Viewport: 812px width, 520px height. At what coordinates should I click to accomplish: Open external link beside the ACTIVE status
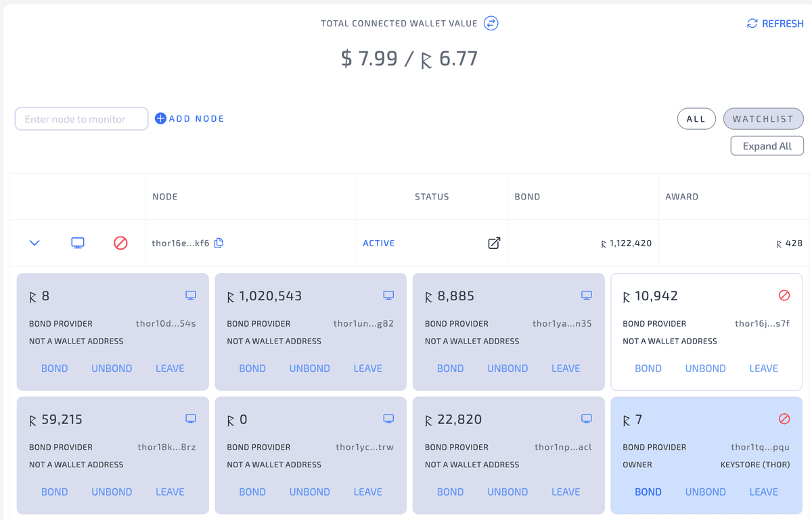pyautogui.click(x=493, y=242)
